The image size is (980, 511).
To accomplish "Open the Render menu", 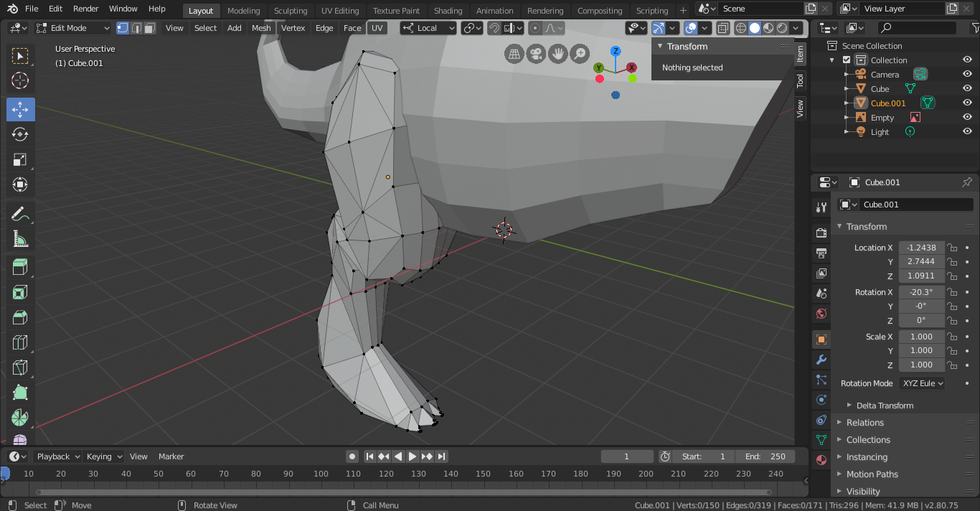I will [86, 9].
